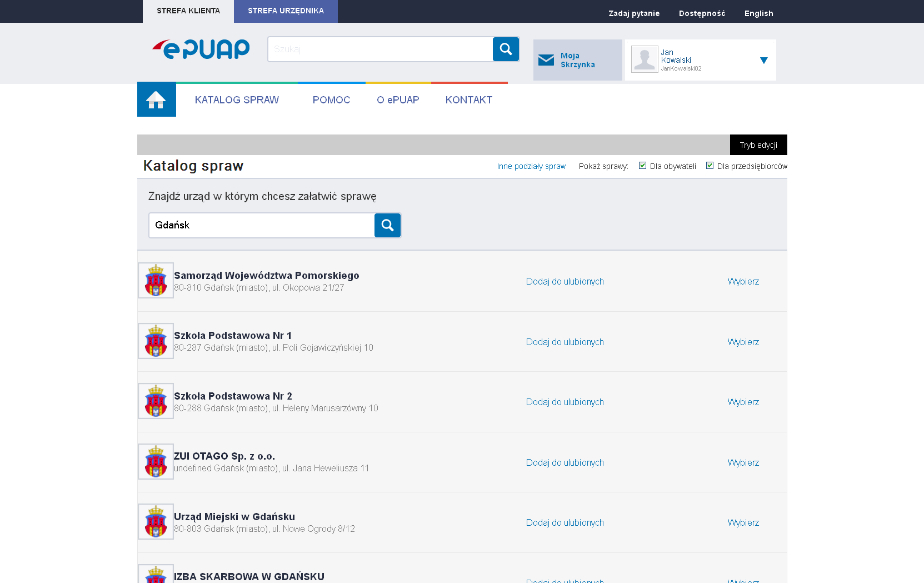Add Szkoła Podstawowa Nr 2 to favorites

565,402
